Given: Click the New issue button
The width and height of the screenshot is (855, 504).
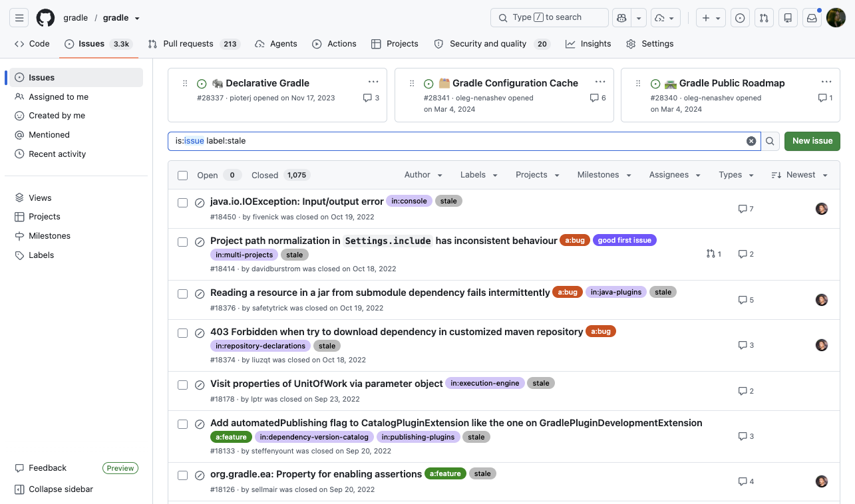Looking at the screenshot, I should click(x=812, y=141).
